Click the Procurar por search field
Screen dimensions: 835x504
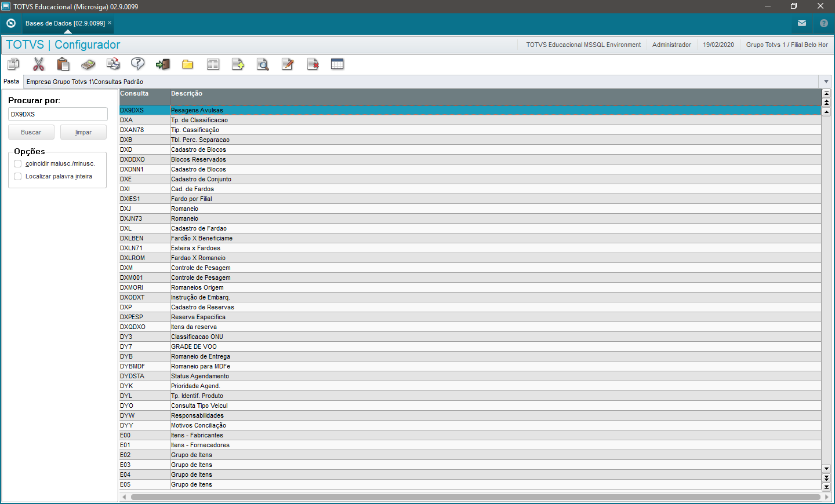(x=58, y=114)
